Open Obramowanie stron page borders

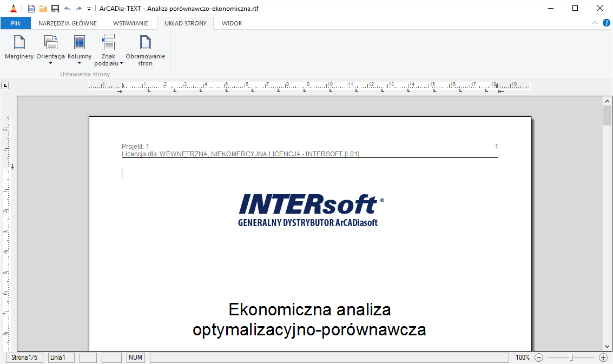(145, 50)
